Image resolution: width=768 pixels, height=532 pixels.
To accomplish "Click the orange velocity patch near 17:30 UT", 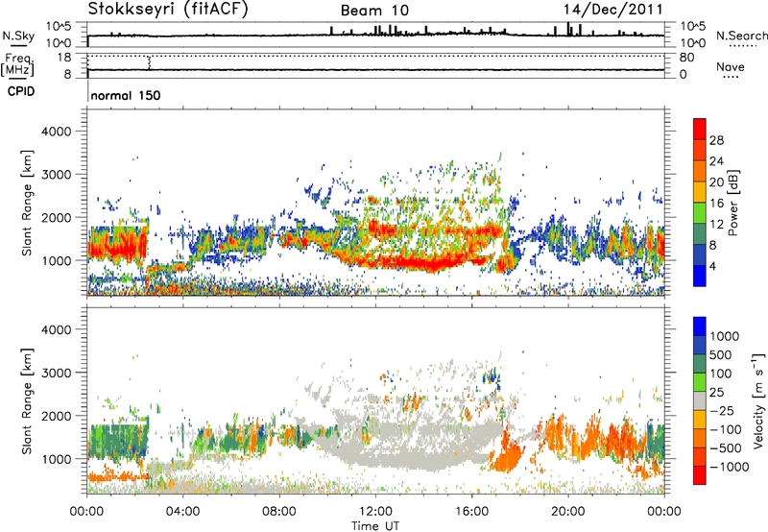I will click(x=508, y=455).
